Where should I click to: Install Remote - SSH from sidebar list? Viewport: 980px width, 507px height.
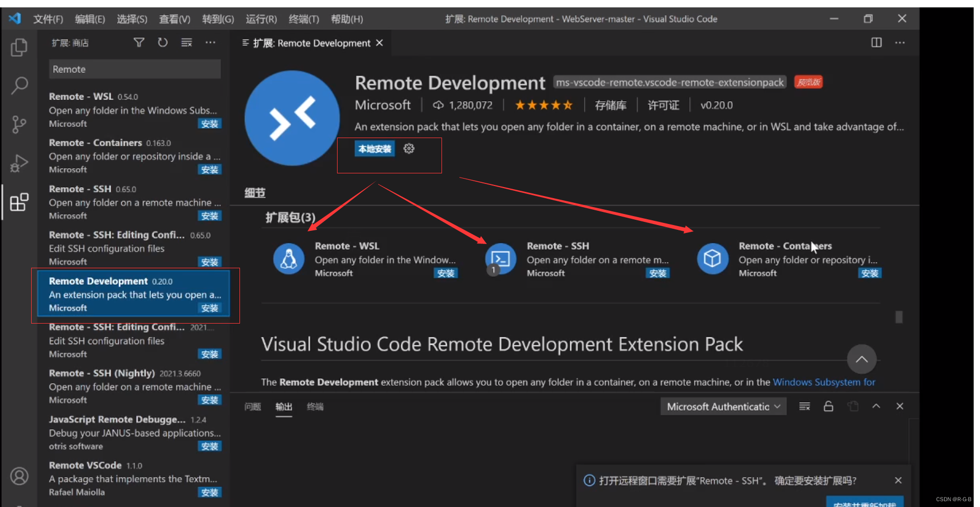point(210,216)
